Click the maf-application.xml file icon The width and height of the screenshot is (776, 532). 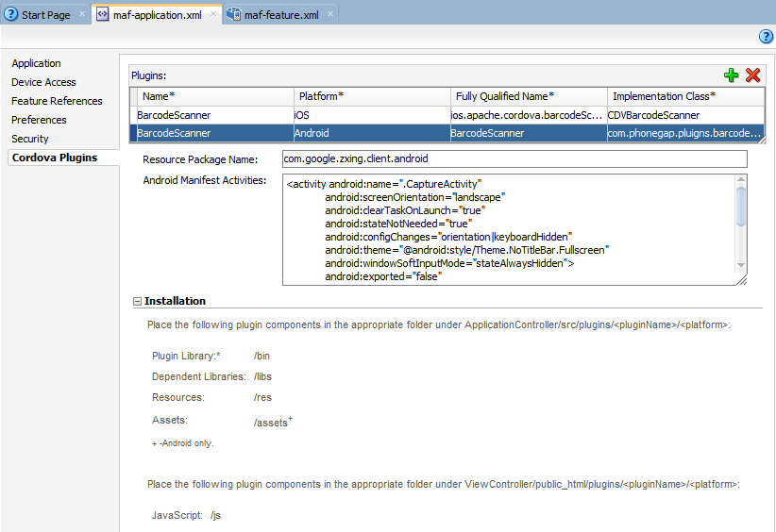(103, 14)
